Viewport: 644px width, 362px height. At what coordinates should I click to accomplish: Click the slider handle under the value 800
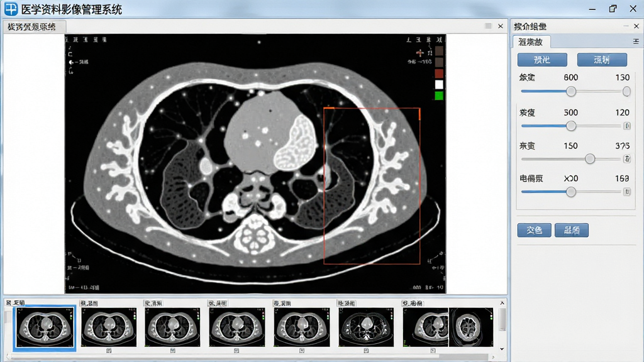point(571,92)
